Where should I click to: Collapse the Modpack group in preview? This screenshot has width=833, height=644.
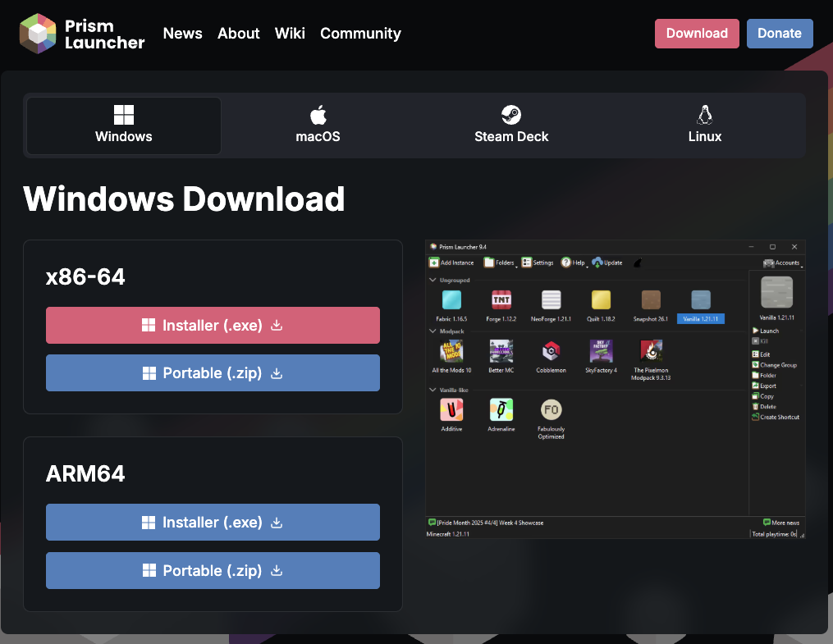coord(433,331)
